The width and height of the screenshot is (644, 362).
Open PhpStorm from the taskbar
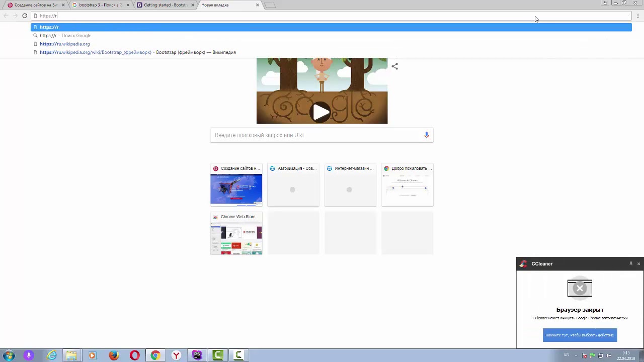(x=197, y=355)
